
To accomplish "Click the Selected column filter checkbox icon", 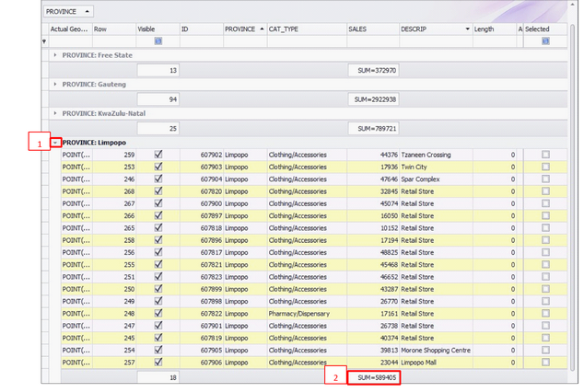I will (x=545, y=41).
